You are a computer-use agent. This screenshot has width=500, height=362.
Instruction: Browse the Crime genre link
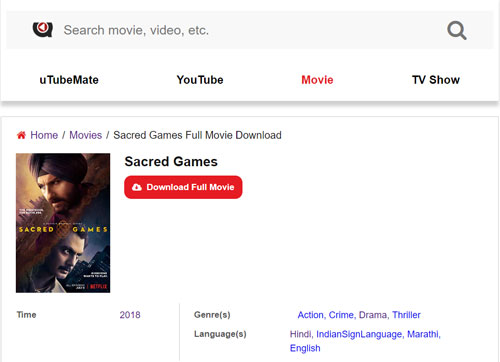coord(341,315)
